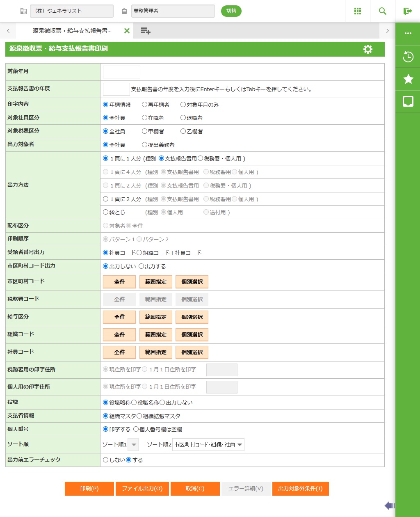The image size is (420, 517).
Task: Open the history clock icon in sidebar
Action: 408,57
